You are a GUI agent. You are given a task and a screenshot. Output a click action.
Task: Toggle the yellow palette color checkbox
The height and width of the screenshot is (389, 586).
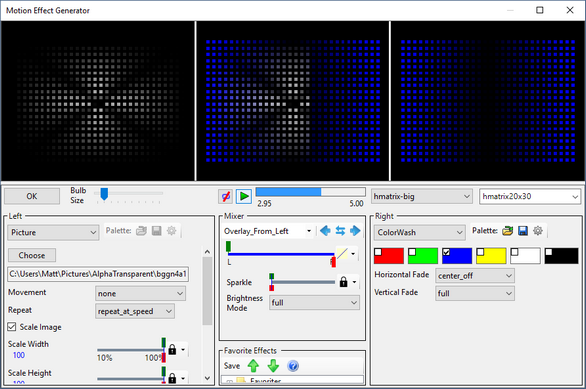[x=480, y=252]
